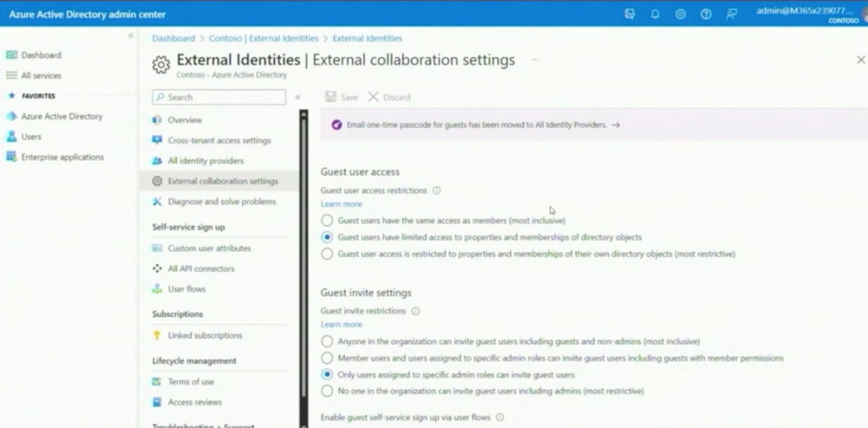Open Learn more under Guest user access

[x=341, y=204]
